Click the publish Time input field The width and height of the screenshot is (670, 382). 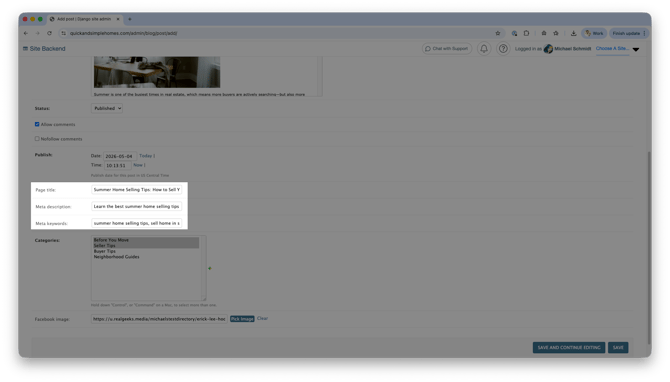click(118, 165)
